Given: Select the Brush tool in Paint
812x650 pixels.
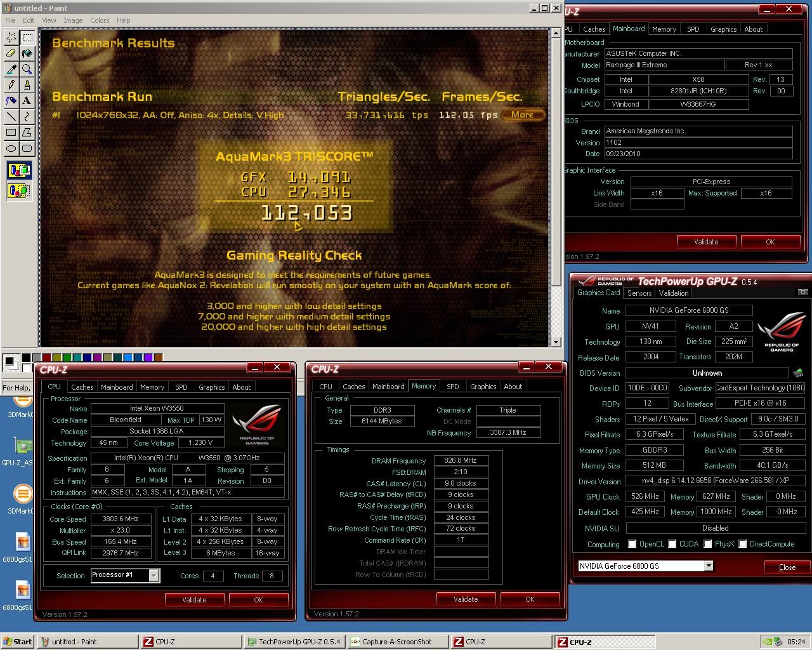Looking at the screenshot, I should point(27,85).
